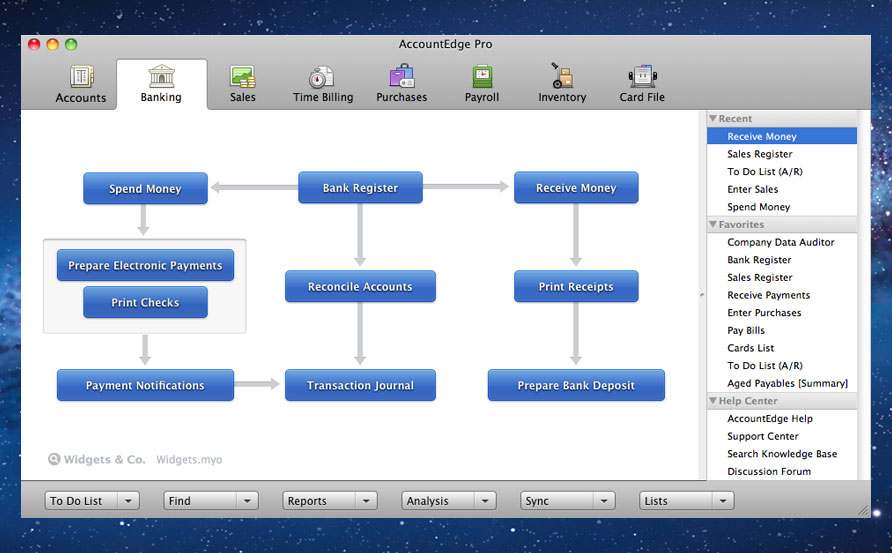Viewport: 892px width, 553px height.
Task: Select To Do List (A/R) under Recent
Action: tap(782, 171)
